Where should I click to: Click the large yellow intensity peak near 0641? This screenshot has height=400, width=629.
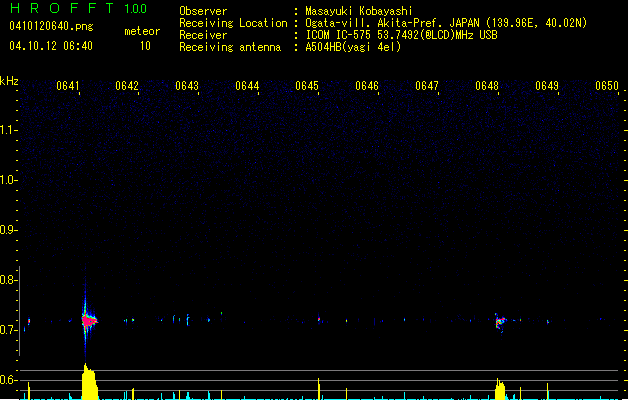click(89, 382)
